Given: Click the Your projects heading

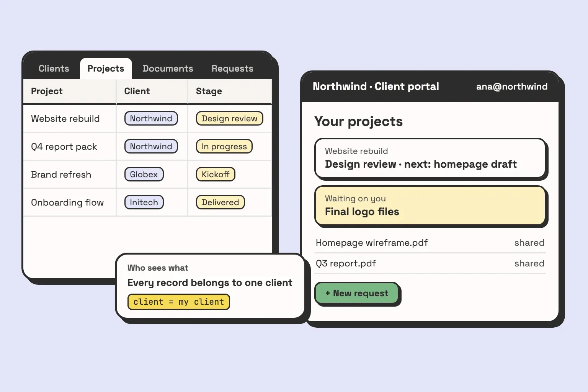Looking at the screenshot, I should [359, 122].
